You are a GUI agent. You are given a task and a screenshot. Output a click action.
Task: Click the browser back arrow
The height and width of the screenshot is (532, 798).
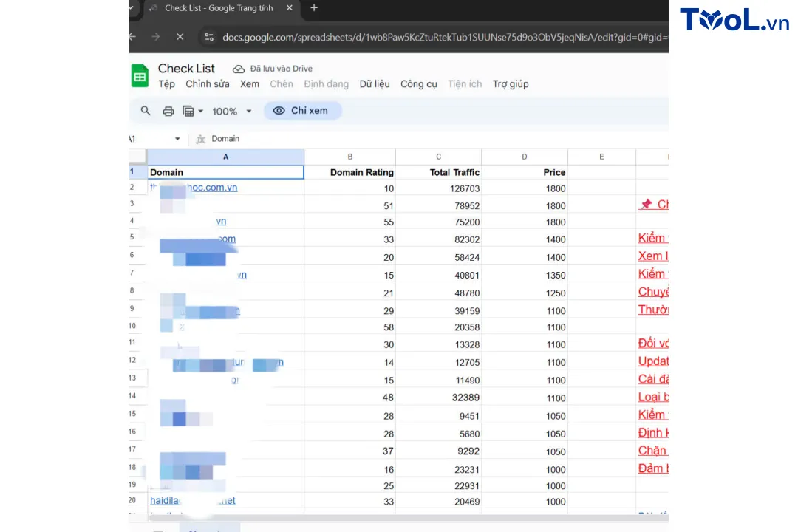(x=132, y=37)
